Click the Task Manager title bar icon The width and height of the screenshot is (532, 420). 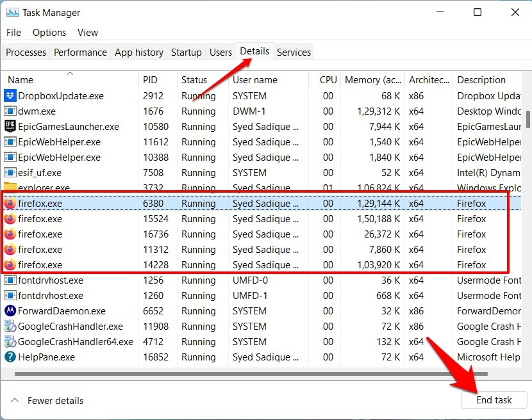[12, 12]
